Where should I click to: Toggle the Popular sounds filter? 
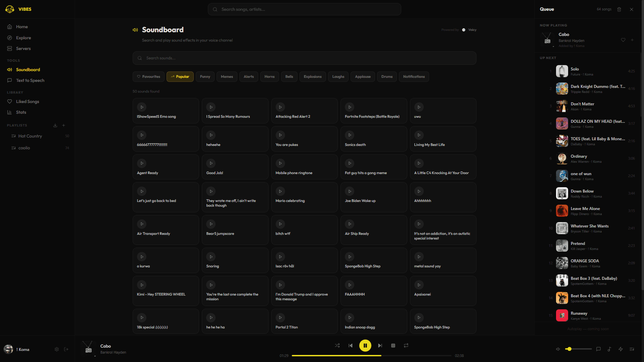pyautogui.click(x=180, y=76)
